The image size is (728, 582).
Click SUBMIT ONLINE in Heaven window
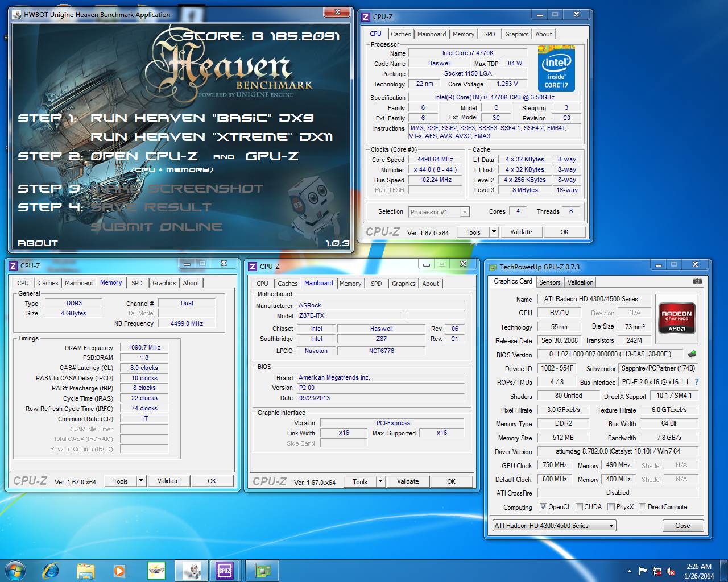pos(156,227)
